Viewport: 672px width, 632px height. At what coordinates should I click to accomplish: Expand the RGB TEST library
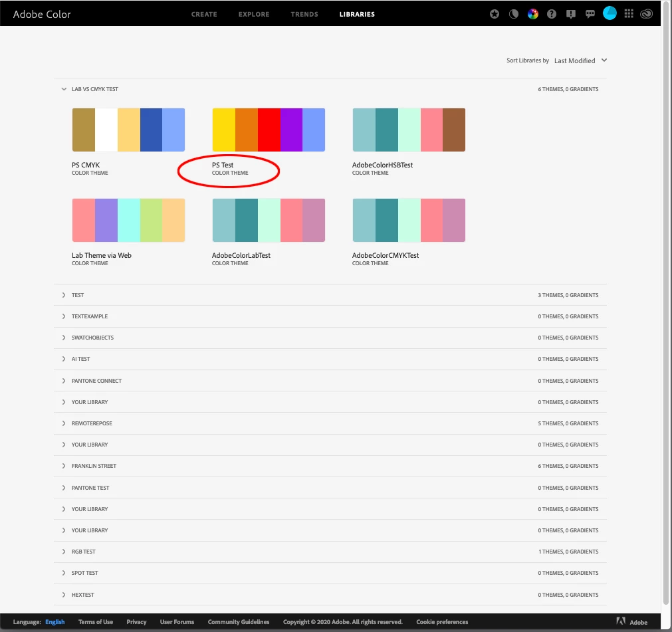pyautogui.click(x=64, y=552)
